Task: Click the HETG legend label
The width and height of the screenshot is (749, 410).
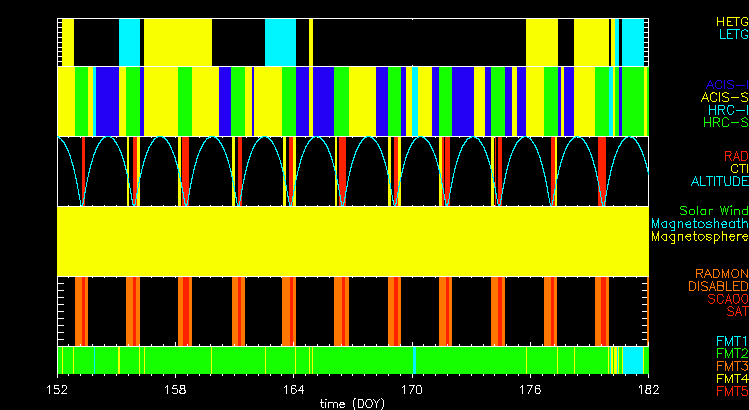Action: (731, 21)
